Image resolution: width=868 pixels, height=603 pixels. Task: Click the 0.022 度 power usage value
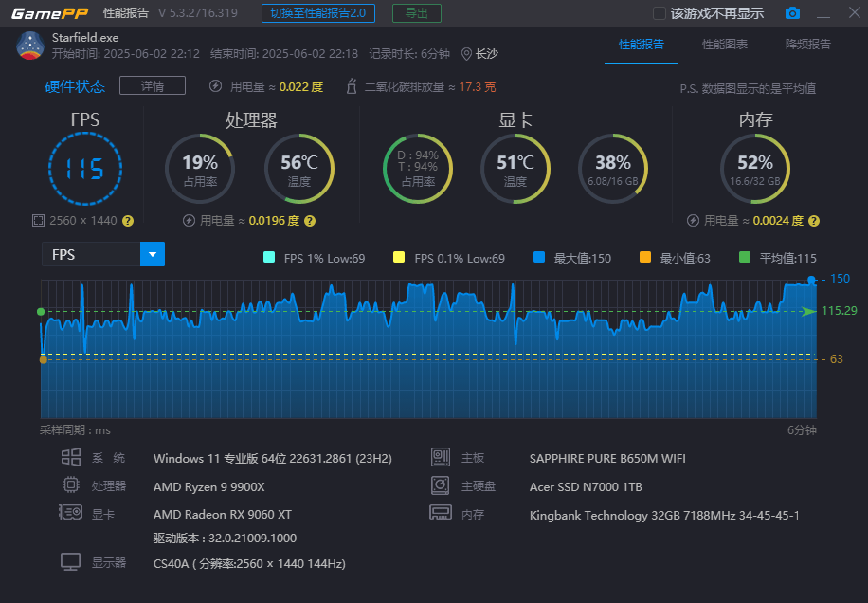coord(300,87)
